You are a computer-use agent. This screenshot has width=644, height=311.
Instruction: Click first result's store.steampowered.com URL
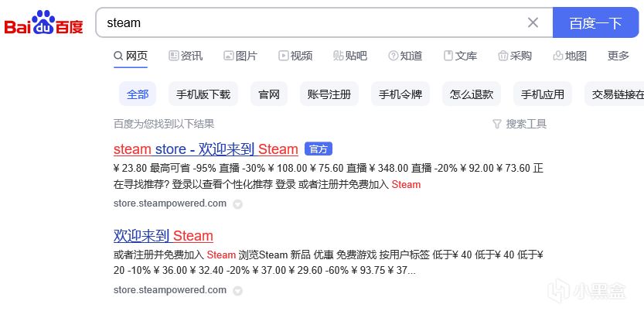point(170,203)
